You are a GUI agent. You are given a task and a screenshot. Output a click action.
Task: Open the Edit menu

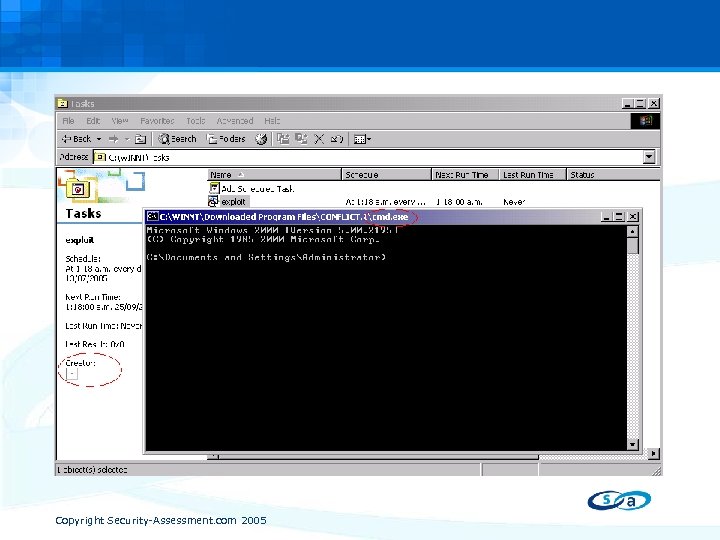coord(93,121)
